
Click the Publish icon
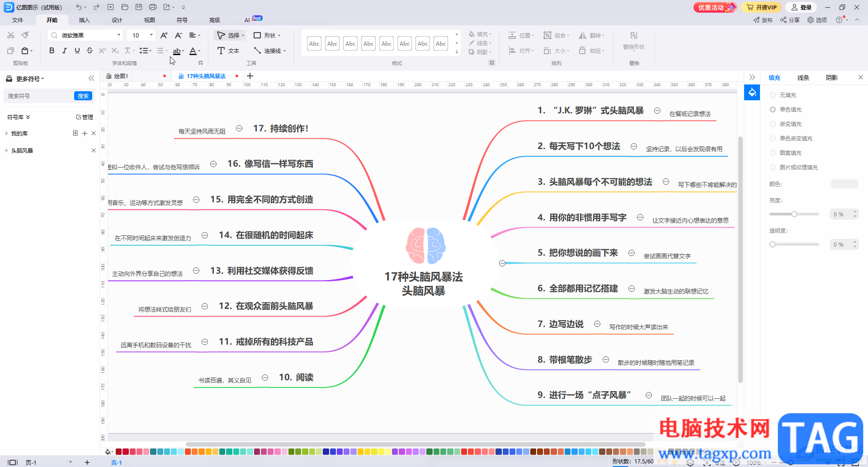pos(763,20)
